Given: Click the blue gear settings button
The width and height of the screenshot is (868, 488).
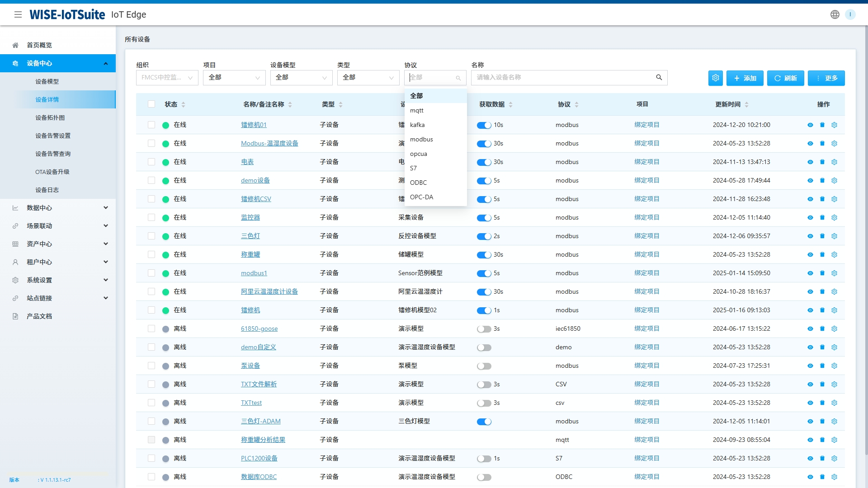Looking at the screenshot, I should pyautogui.click(x=715, y=78).
